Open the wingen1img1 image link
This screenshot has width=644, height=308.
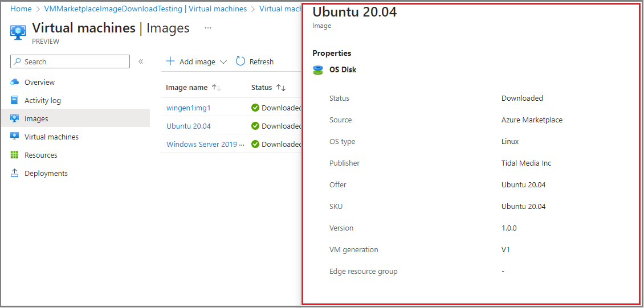pyautogui.click(x=188, y=108)
